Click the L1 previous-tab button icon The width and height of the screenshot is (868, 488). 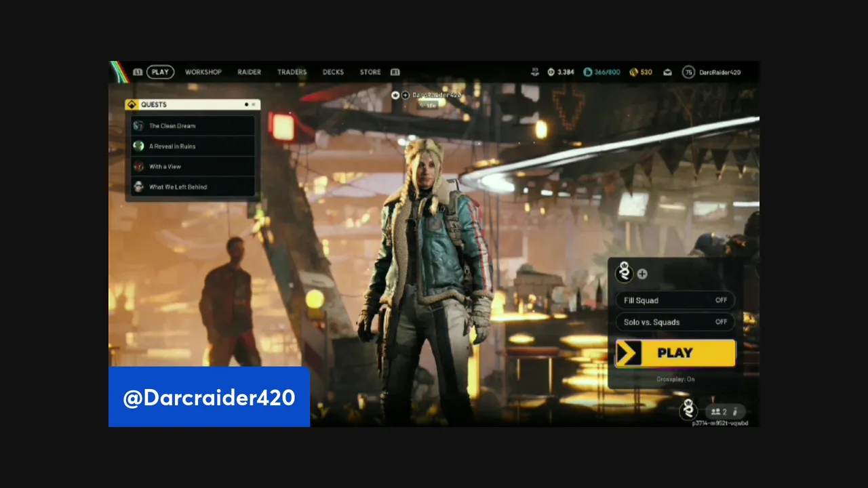coord(138,72)
